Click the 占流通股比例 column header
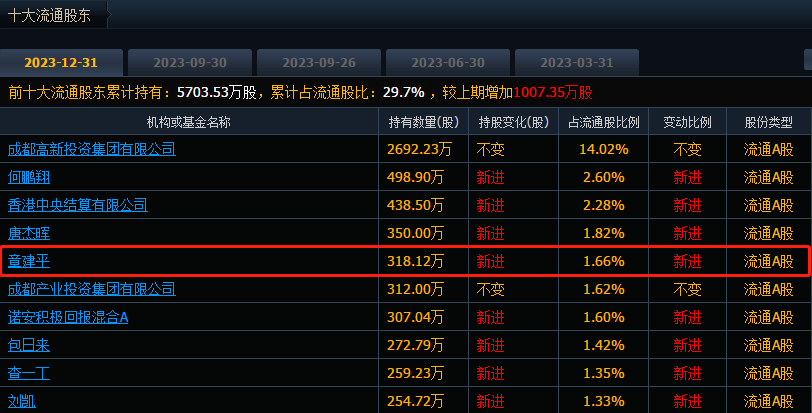This screenshot has width=812, height=413. click(x=604, y=122)
